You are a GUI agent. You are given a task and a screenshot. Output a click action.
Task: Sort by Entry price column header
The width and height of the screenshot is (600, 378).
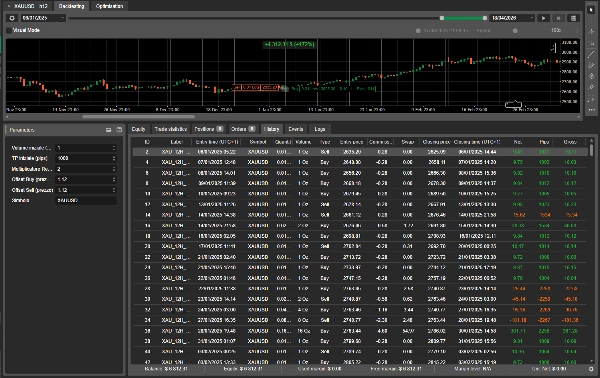[x=351, y=142]
